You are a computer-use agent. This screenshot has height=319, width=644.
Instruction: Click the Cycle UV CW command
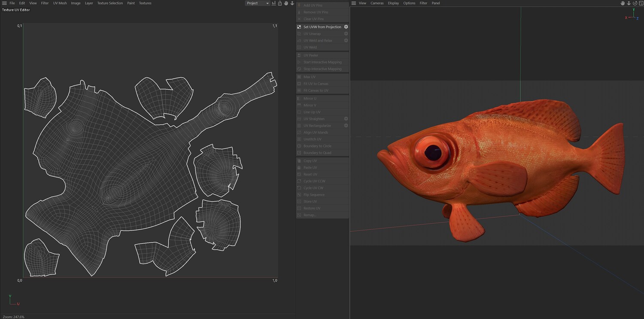pyautogui.click(x=322, y=188)
